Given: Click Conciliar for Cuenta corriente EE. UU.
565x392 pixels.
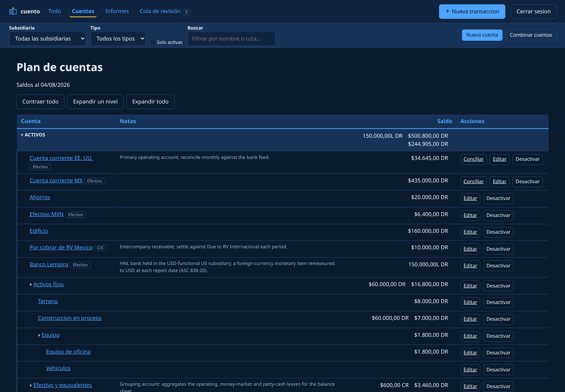Looking at the screenshot, I should pos(473,159).
